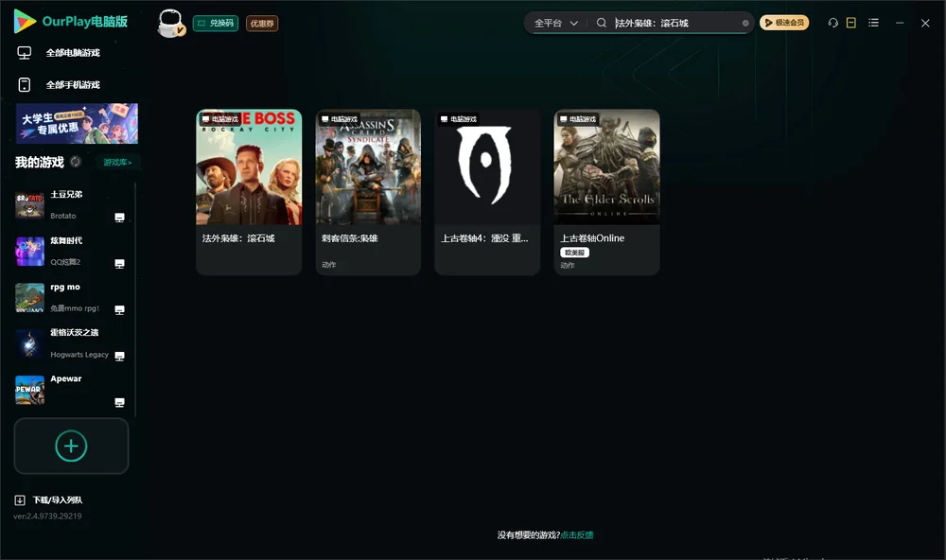Viewport: 946px width, 560px height.
Task: Open the customer service headset icon
Action: (x=832, y=23)
